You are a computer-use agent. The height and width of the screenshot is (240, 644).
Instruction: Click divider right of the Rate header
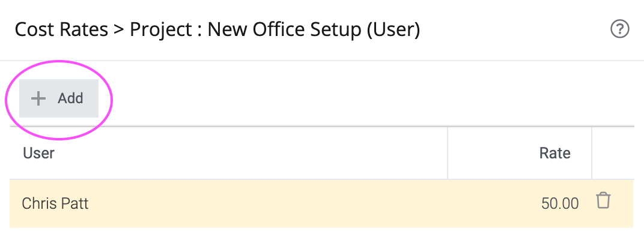591,153
